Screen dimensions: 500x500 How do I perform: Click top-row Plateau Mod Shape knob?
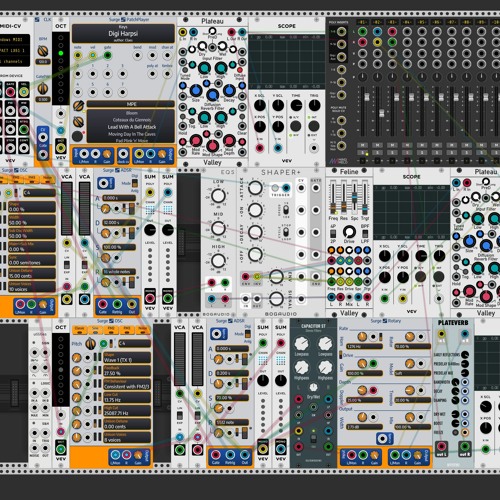click(212, 145)
